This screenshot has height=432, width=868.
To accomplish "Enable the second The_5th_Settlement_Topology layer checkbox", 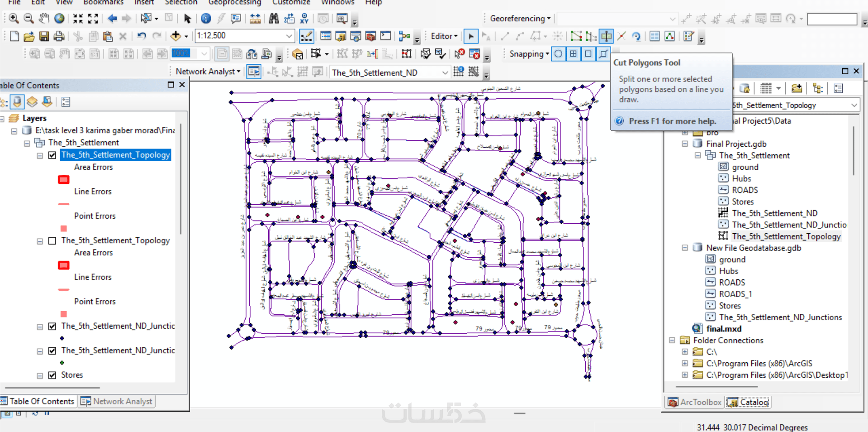I will 52,240.
